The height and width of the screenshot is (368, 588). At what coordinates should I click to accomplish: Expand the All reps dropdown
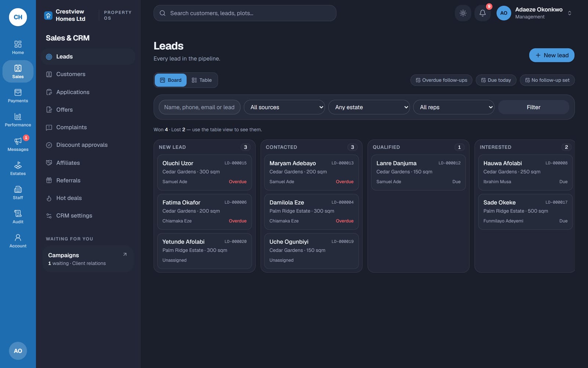pyautogui.click(x=454, y=107)
